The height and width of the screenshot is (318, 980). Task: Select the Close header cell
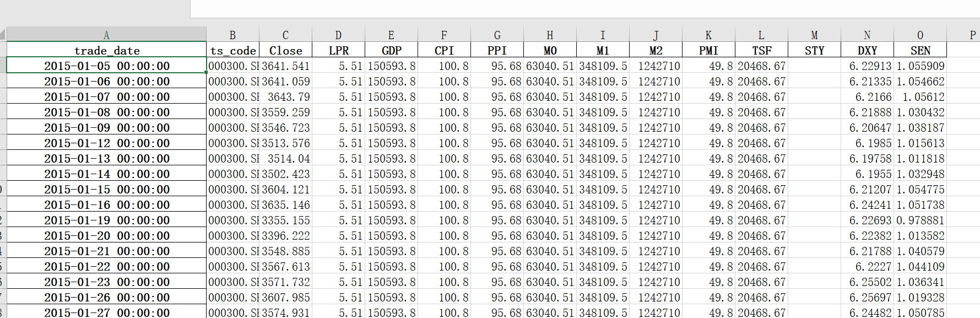click(285, 50)
